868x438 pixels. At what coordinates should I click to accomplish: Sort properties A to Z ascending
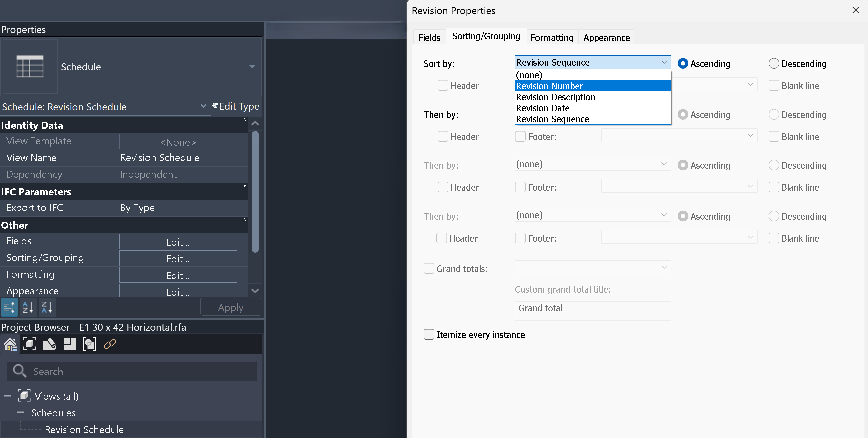click(x=28, y=307)
